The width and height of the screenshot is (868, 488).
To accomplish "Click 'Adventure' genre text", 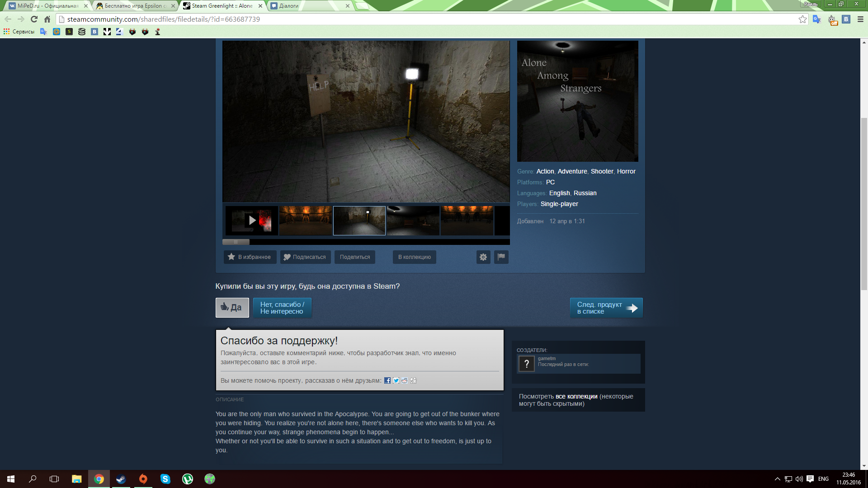I will click(x=572, y=171).
